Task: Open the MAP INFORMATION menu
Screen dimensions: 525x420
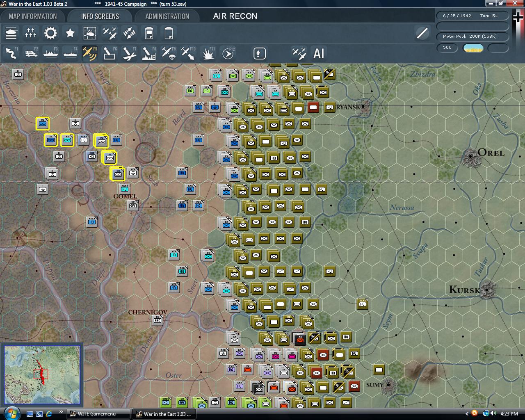Action: click(33, 16)
